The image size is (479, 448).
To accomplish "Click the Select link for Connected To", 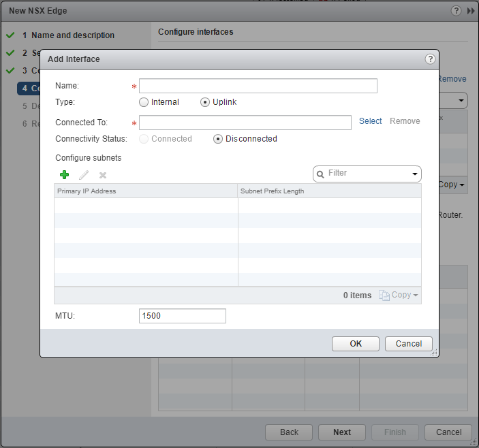I will tap(371, 121).
